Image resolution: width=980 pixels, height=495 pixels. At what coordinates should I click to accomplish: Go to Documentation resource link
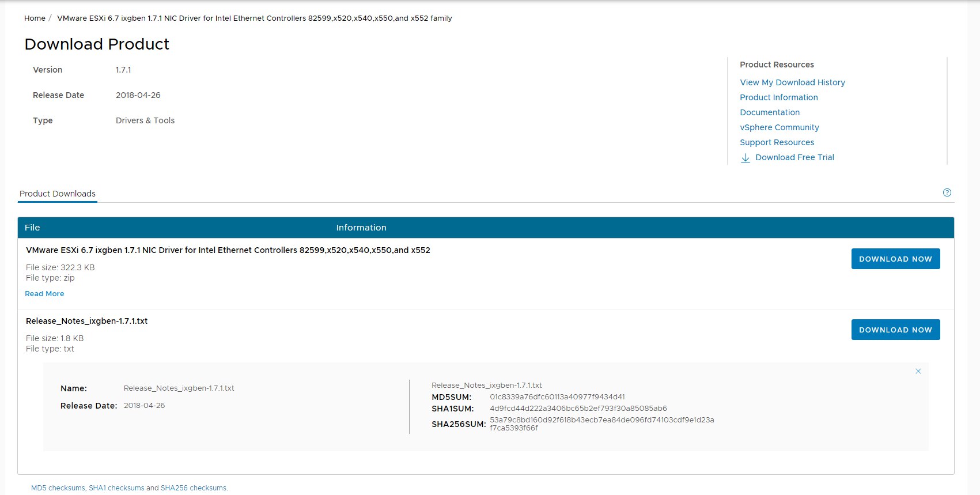click(770, 112)
